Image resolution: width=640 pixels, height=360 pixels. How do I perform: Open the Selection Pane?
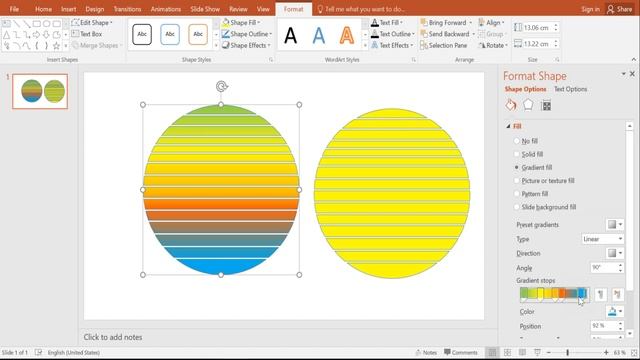tap(444, 45)
